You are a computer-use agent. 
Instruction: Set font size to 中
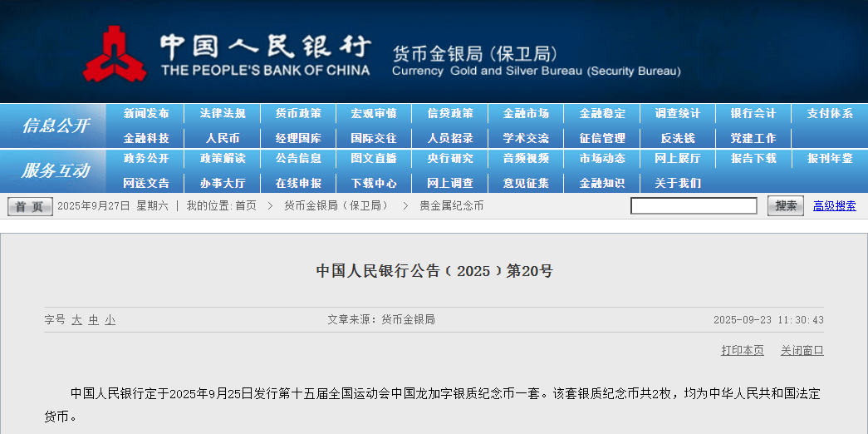[x=94, y=320]
